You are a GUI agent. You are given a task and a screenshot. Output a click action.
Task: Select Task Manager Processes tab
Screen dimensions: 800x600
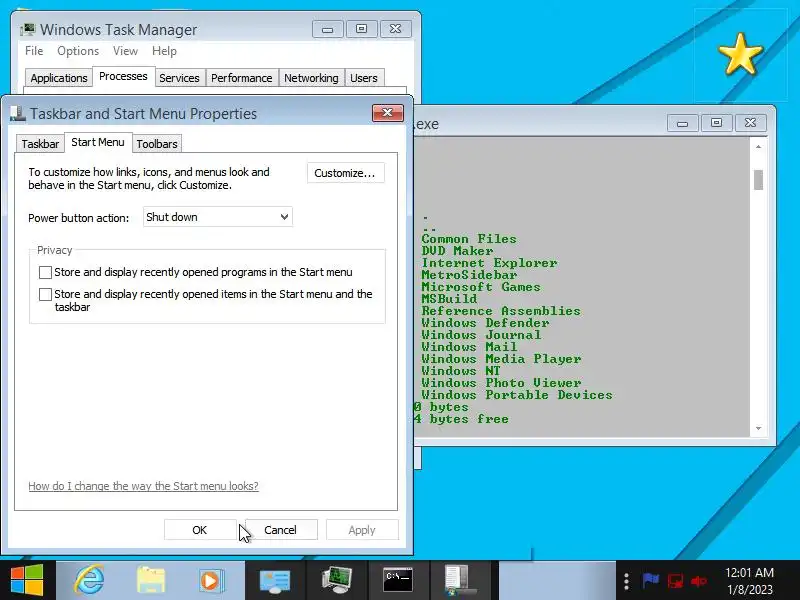(123, 76)
